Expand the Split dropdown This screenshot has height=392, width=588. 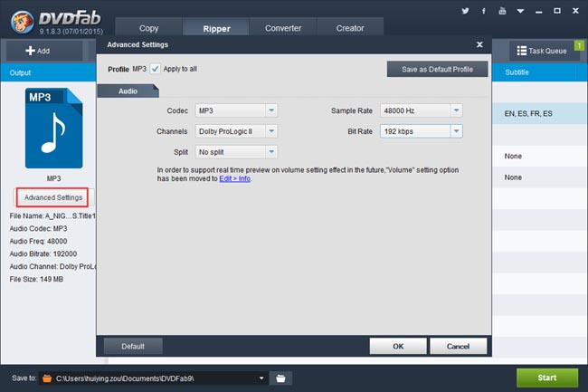pos(271,152)
